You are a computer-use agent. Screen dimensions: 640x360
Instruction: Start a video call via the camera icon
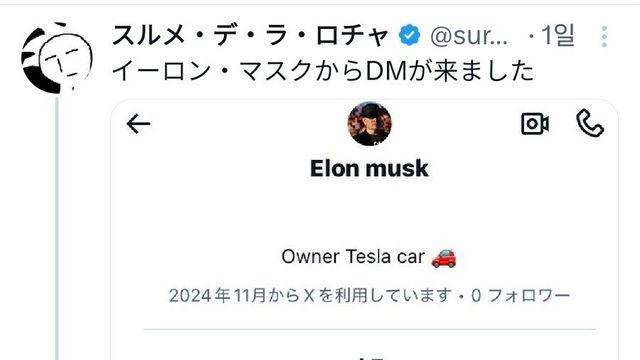[535, 124]
